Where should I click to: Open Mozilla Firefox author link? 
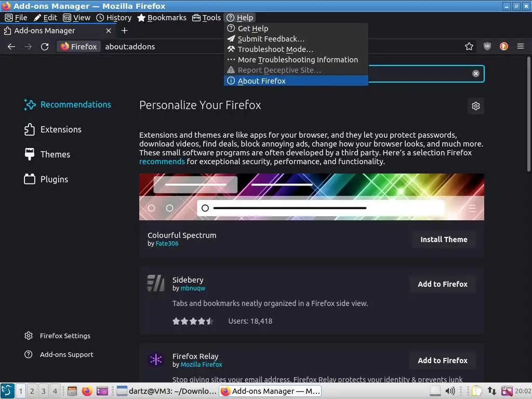tap(201, 365)
